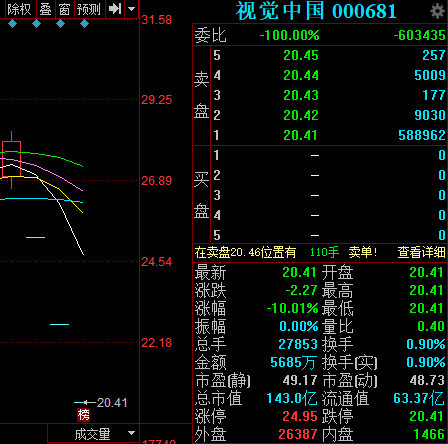448x444 pixels.
Task: Click the 叠 overlay toolbar button
Action: (x=46, y=9)
